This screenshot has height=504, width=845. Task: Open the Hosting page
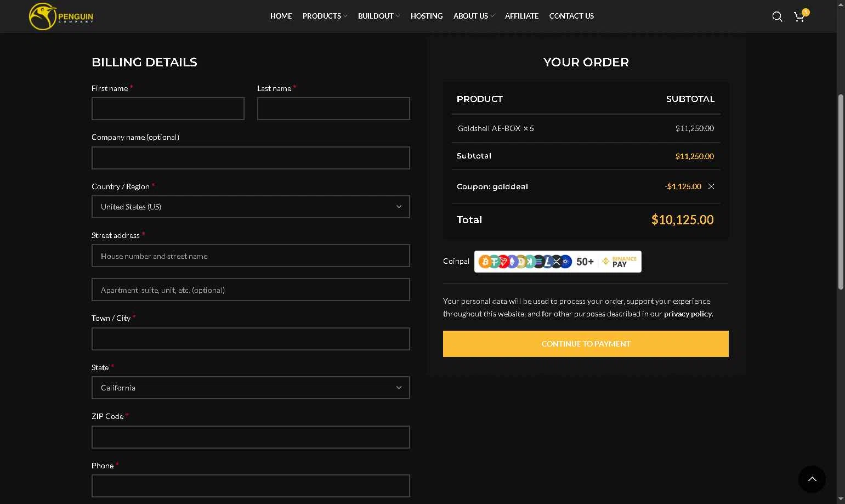pos(427,16)
